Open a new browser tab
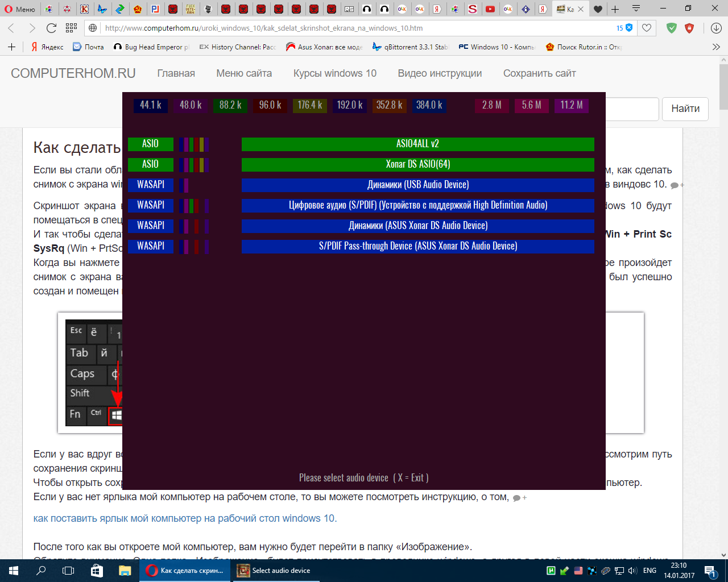Image resolution: width=728 pixels, height=582 pixels. (615, 9)
